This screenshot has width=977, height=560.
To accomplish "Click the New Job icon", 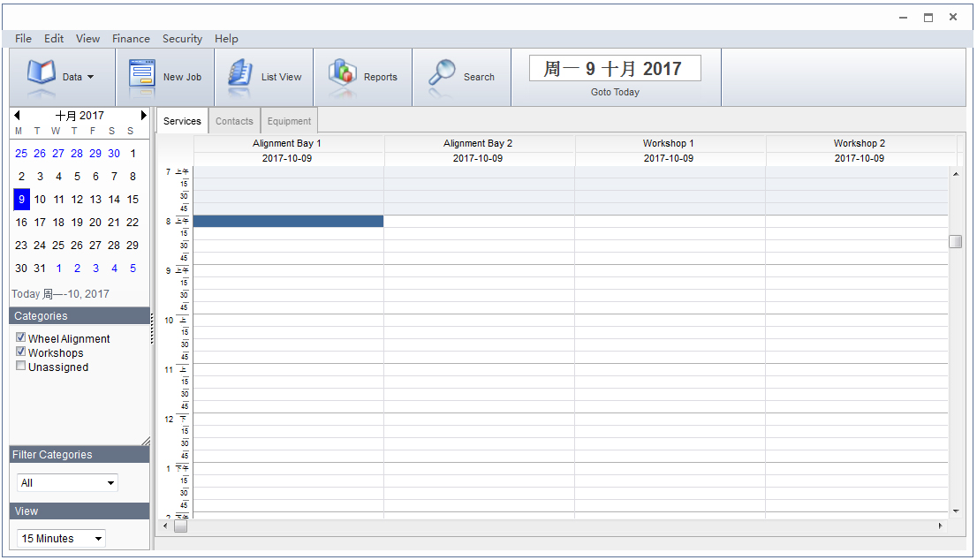I will click(142, 74).
